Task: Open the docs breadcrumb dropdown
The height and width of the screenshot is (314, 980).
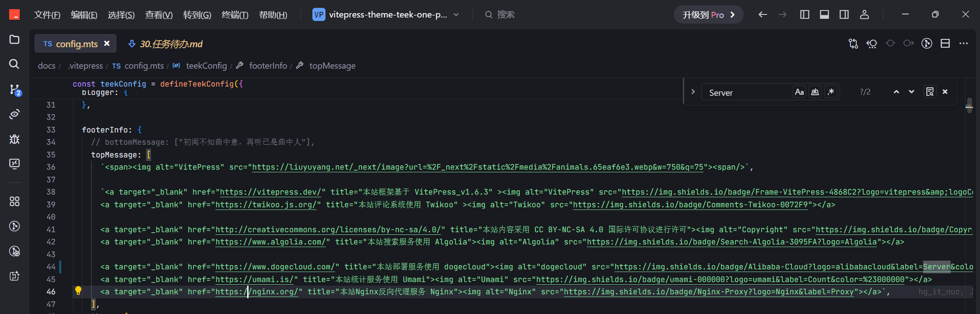Action: tap(46, 66)
